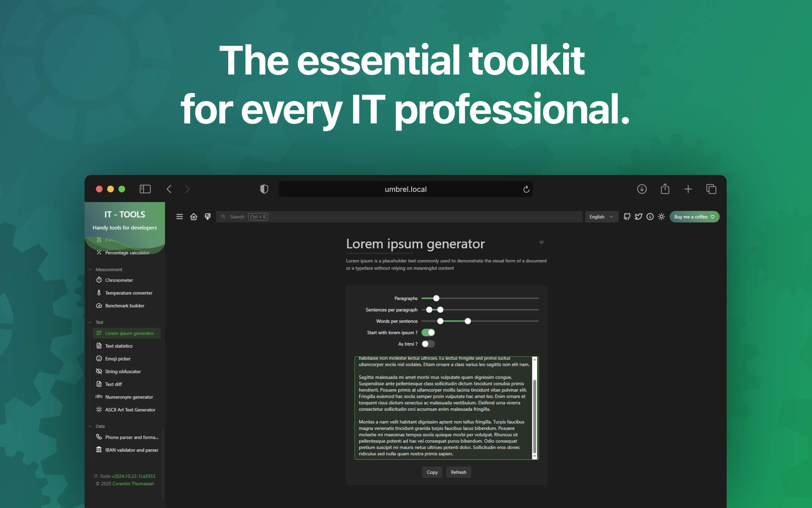Open the Temperature converter tool
812x508 pixels.
click(129, 293)
